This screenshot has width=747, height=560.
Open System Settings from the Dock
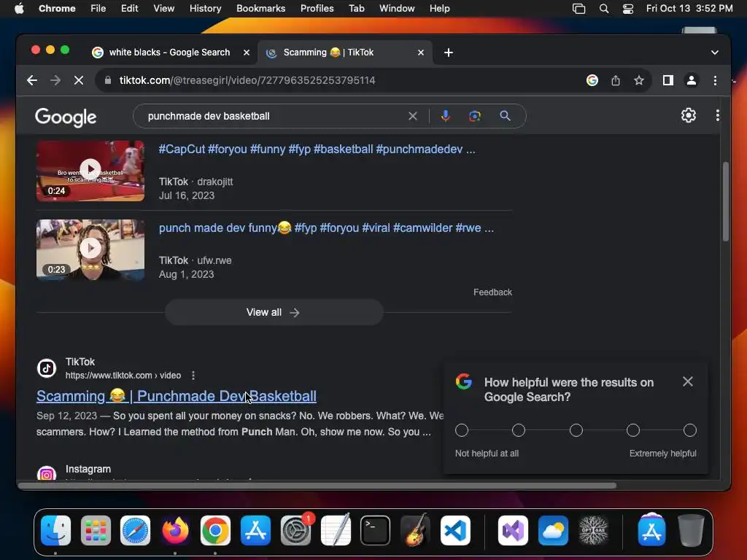point(295,531)
